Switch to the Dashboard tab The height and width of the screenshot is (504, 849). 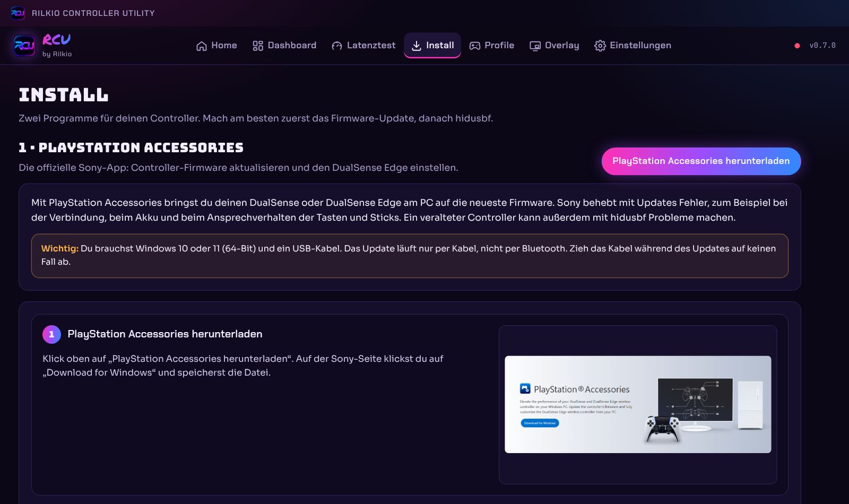[284, 46]
